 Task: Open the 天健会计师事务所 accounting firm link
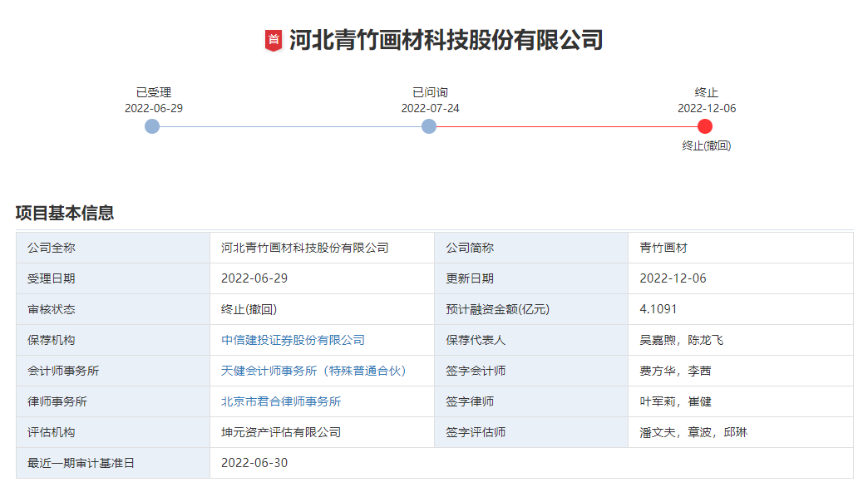(x=313, y=371)
